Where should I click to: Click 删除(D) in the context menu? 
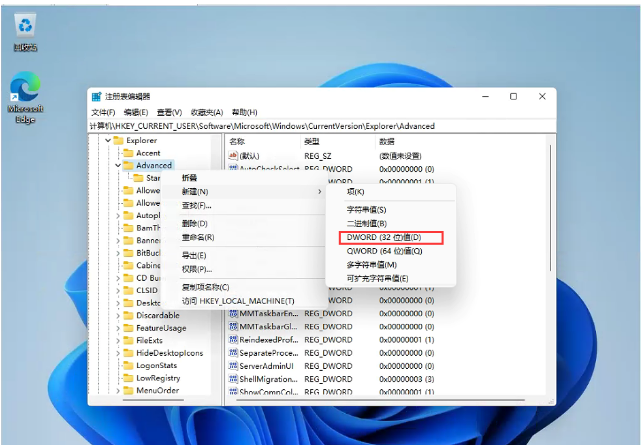point(195,223)
